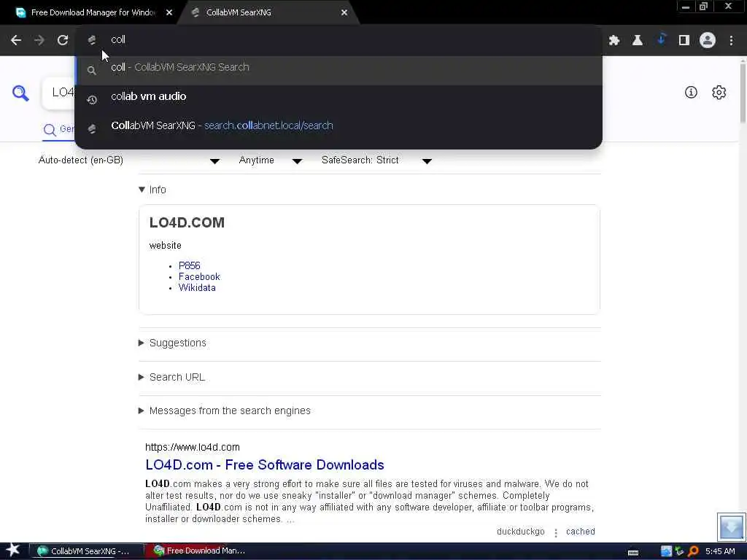Collapse the Info section

152,190
